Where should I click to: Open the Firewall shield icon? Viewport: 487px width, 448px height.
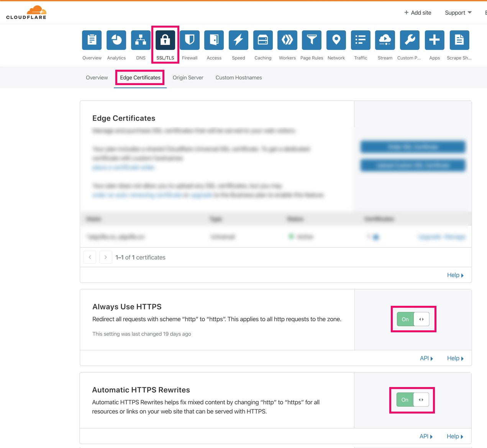pyautogui.click(x=190, y=40)
